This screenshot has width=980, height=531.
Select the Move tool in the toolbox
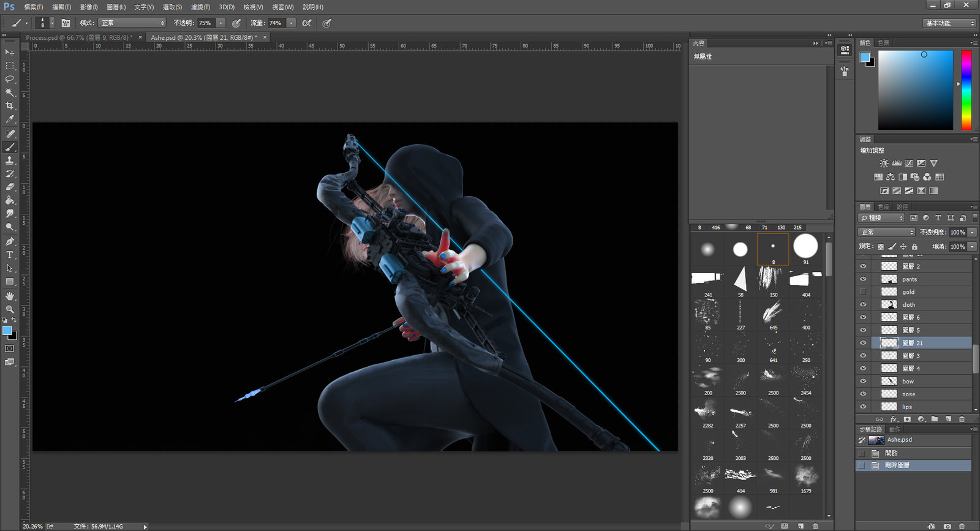point(10,52)
